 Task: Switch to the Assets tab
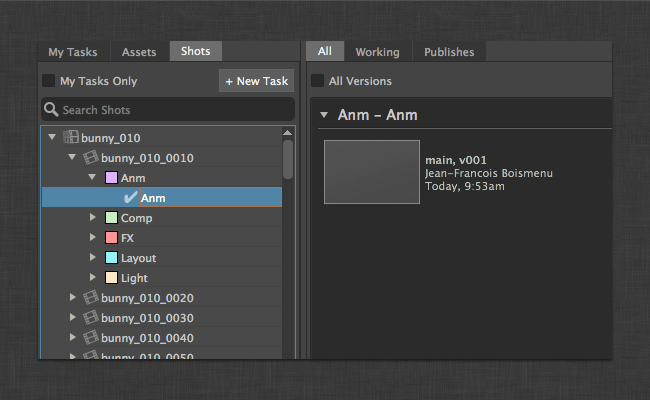pyautogui.click(x=139, y=52)
